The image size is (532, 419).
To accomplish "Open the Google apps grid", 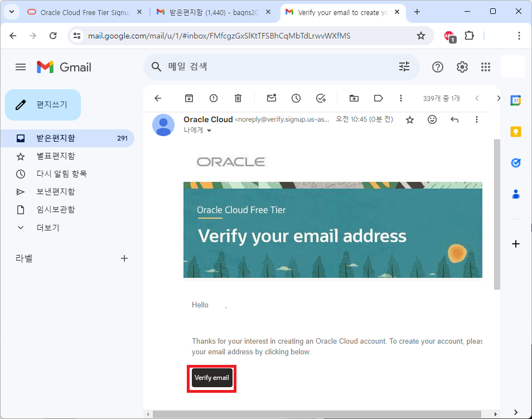I will pyautogui.click(x=486, y=68).
